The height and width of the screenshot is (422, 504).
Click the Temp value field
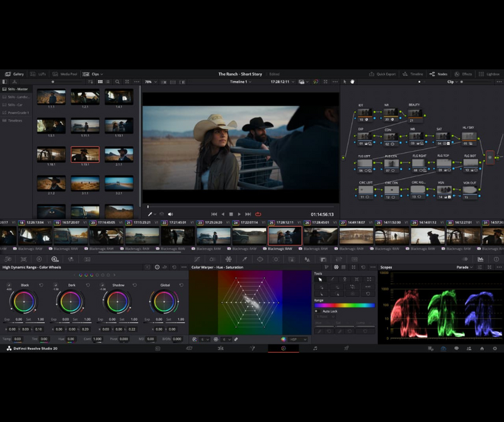pos(18,339)
